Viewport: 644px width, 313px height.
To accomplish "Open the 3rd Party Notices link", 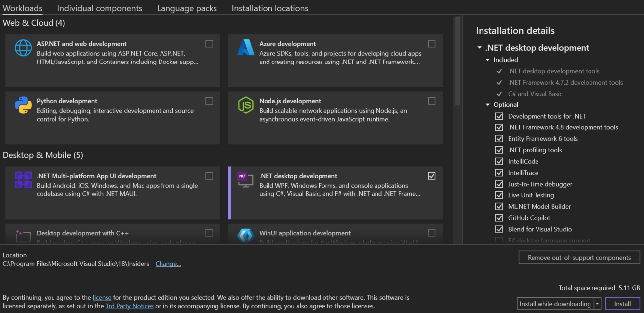I will click(x=129, y=306).
